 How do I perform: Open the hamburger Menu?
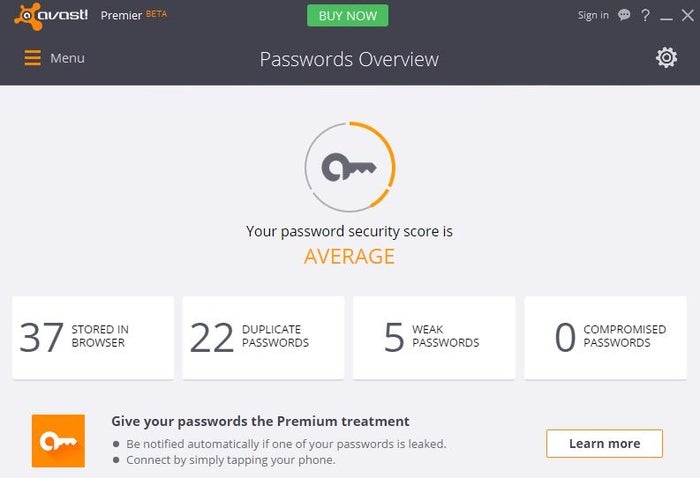click(x=54, y=58)
